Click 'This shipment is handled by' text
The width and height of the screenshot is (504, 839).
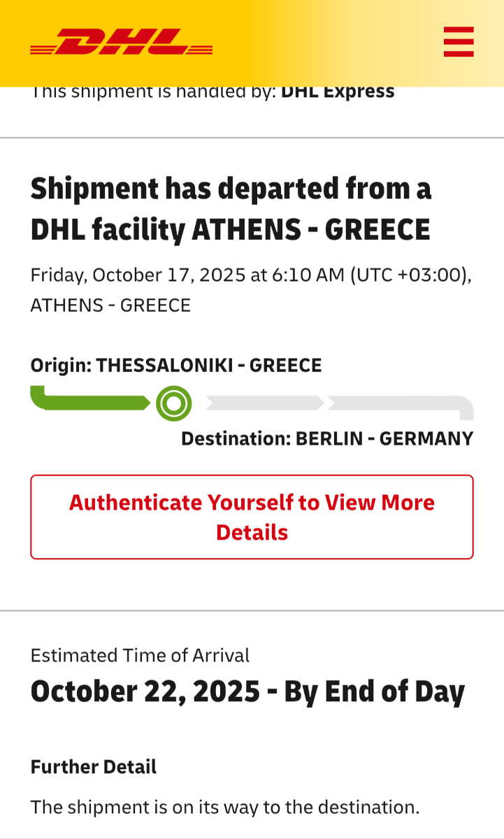point(154,92)
